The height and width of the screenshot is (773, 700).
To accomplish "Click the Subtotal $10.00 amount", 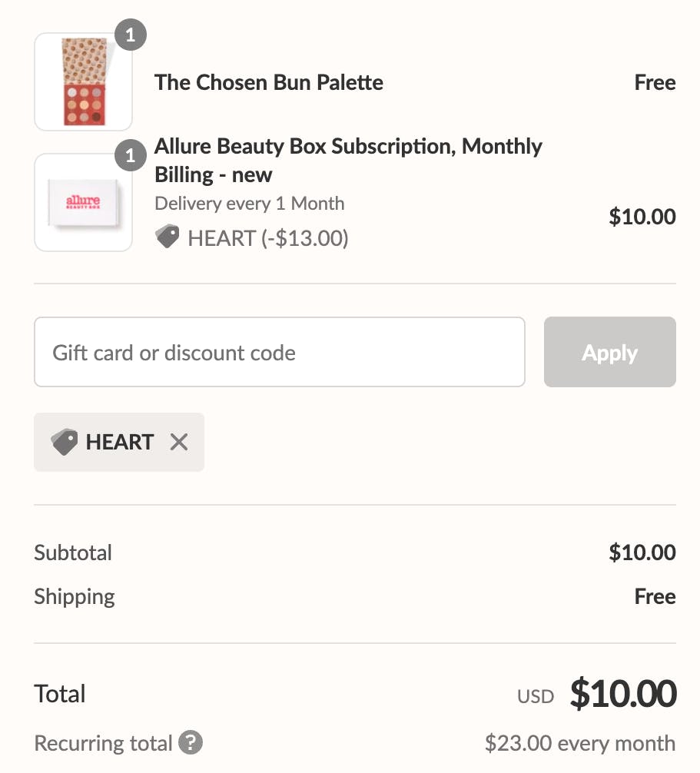I will 642,552.
